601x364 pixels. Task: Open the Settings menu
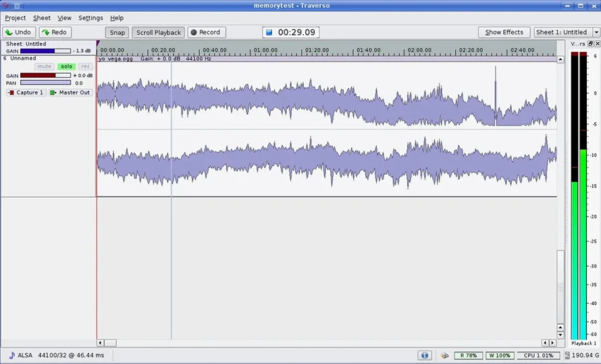[90, 18]
